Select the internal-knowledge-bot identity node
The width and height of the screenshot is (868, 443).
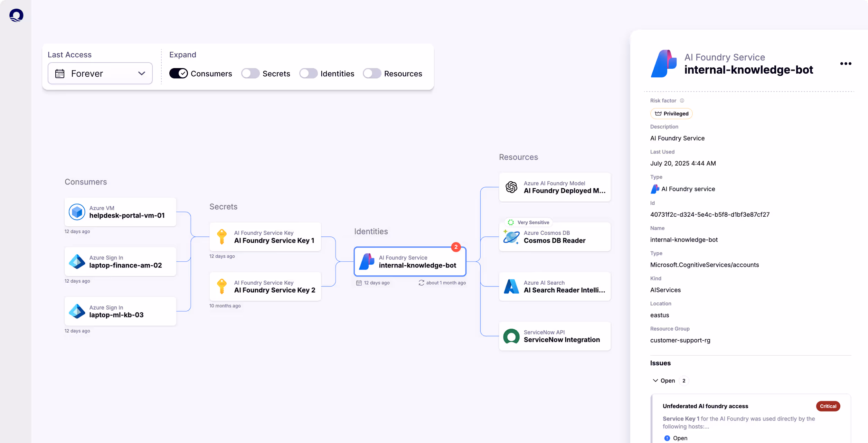[x=410, y=262]
